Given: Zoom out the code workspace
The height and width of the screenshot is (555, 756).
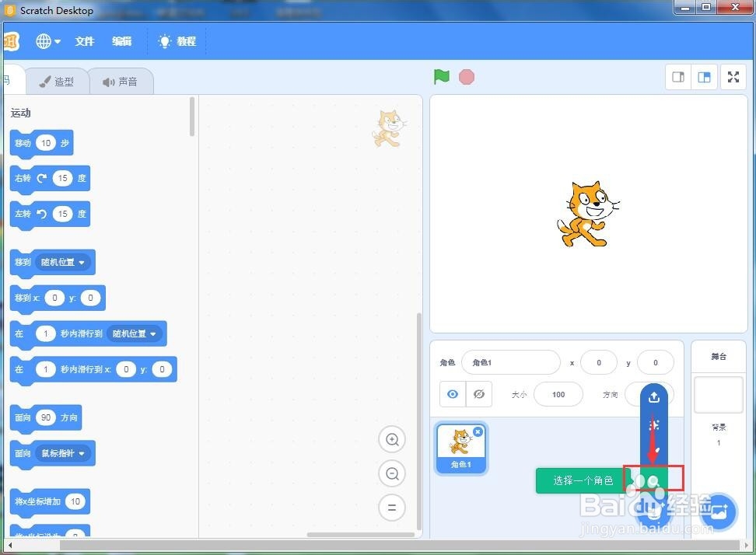Looking at the screenshot, I should pyautogui.click(x=392, y=473).
